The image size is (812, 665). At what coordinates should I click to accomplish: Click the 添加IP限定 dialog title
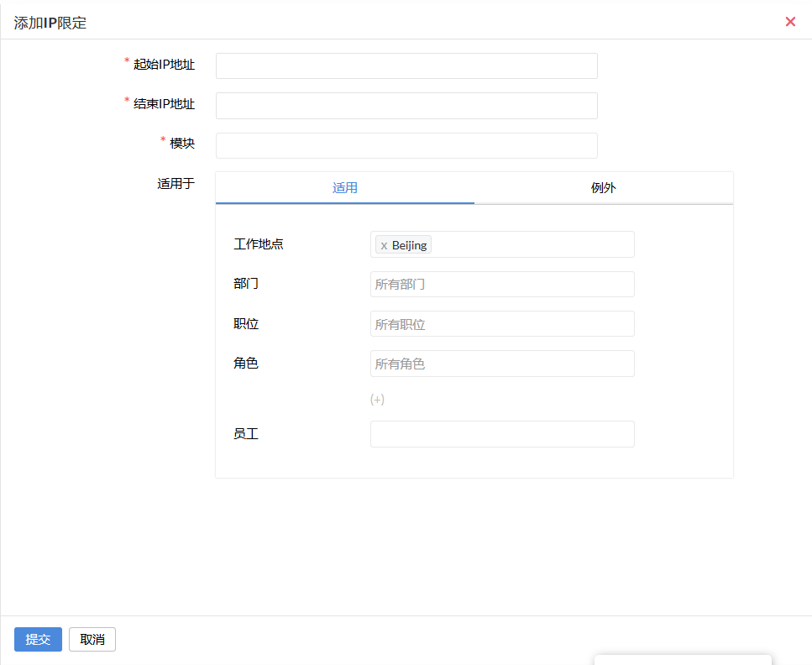click(50, 23)
